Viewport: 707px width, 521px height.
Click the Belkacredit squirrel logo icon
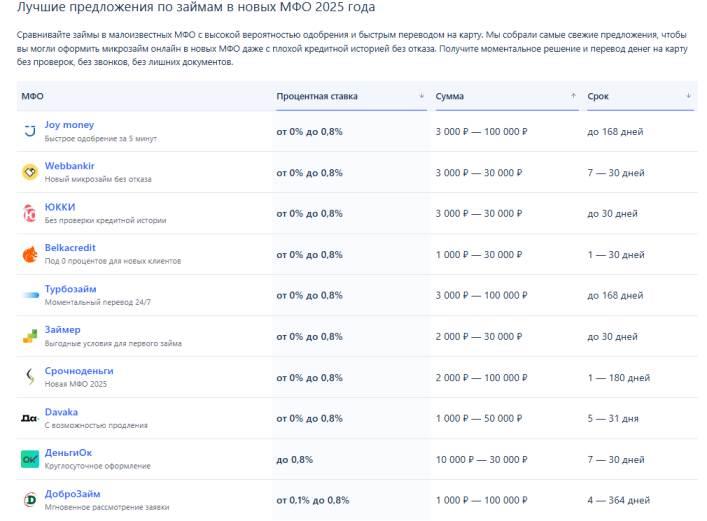29,254
